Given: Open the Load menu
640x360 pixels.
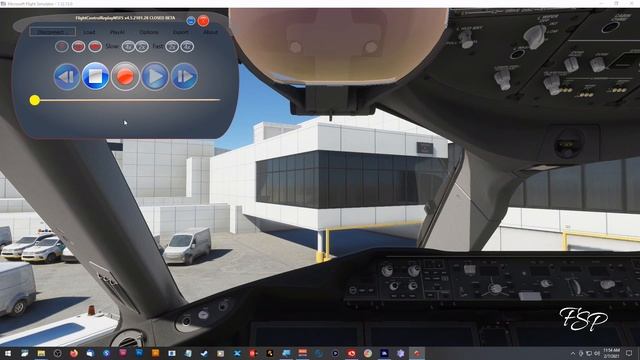Looking at the screenshot, I should (89, 32).
